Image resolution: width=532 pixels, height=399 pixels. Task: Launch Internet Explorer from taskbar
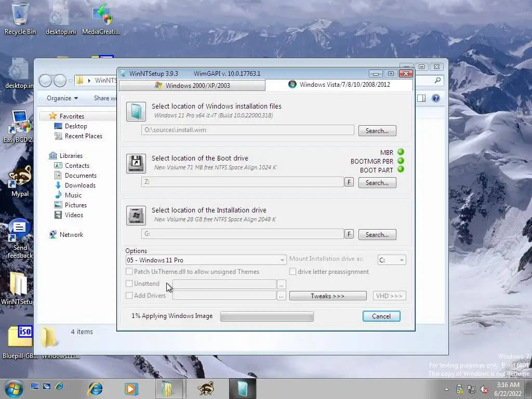(x=96, y=389)
